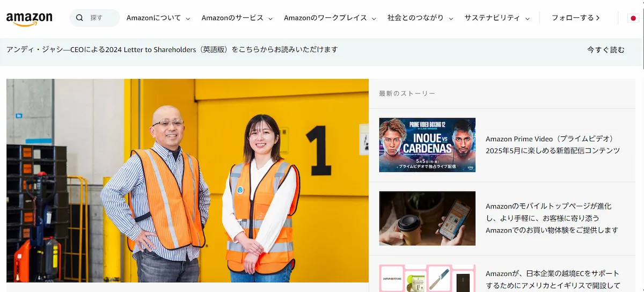Click arrow next to フォローする

click(598, 18)
